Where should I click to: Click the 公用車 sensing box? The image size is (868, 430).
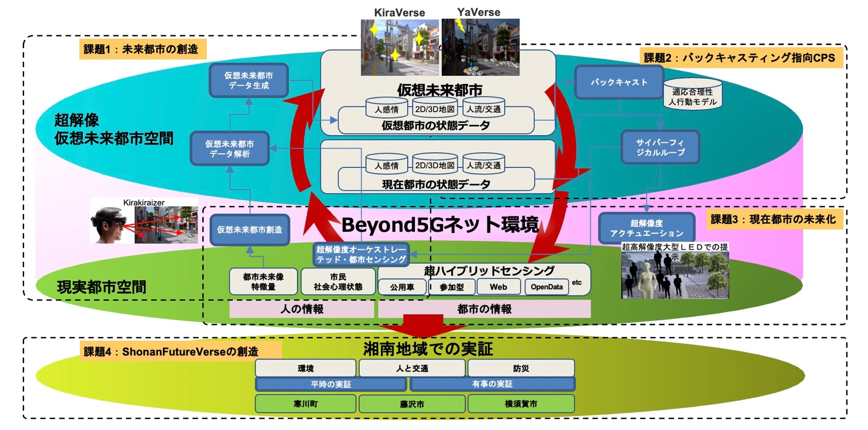(401, 288)
